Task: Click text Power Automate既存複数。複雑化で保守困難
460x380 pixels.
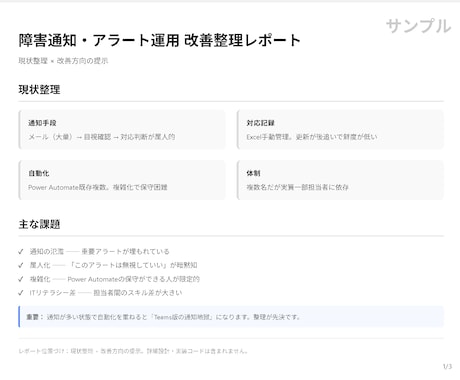Action: click(x=98, y=187)
